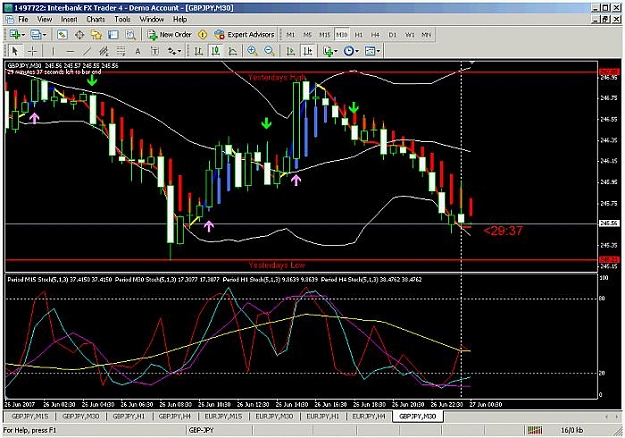Click the yellow diamond MetaEditor icon

202,35
